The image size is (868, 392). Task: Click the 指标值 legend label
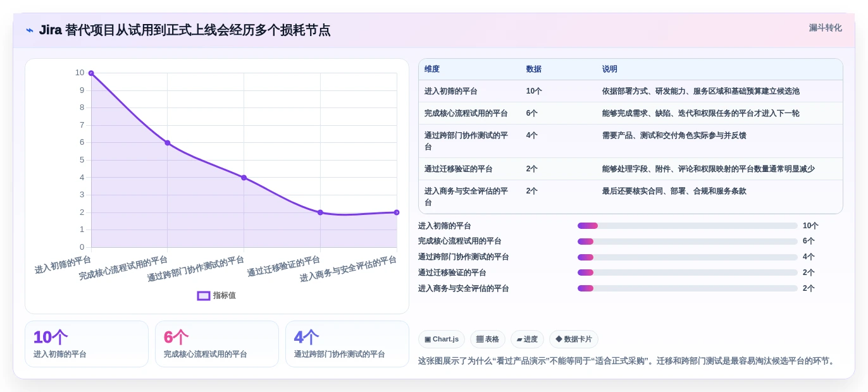coord(225,296)
